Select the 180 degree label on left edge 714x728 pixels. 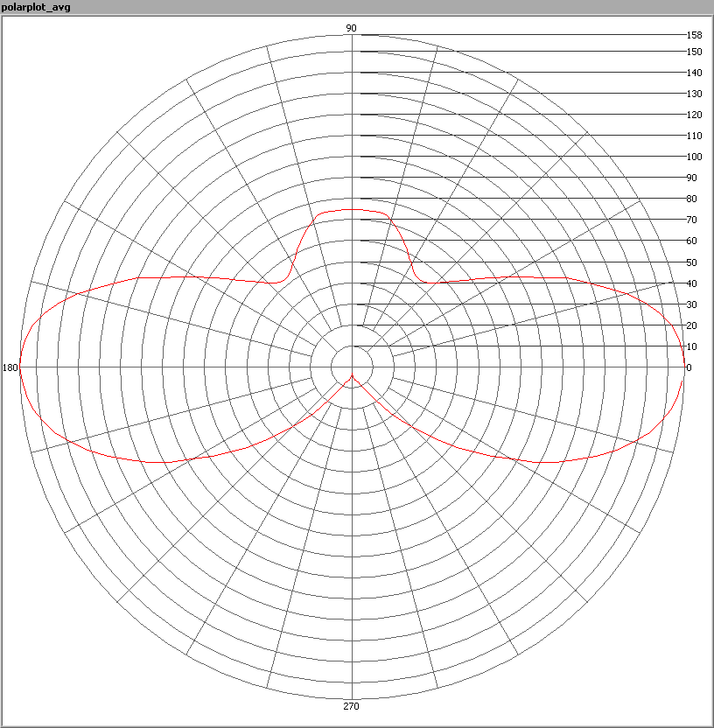(x=10, y=367)
